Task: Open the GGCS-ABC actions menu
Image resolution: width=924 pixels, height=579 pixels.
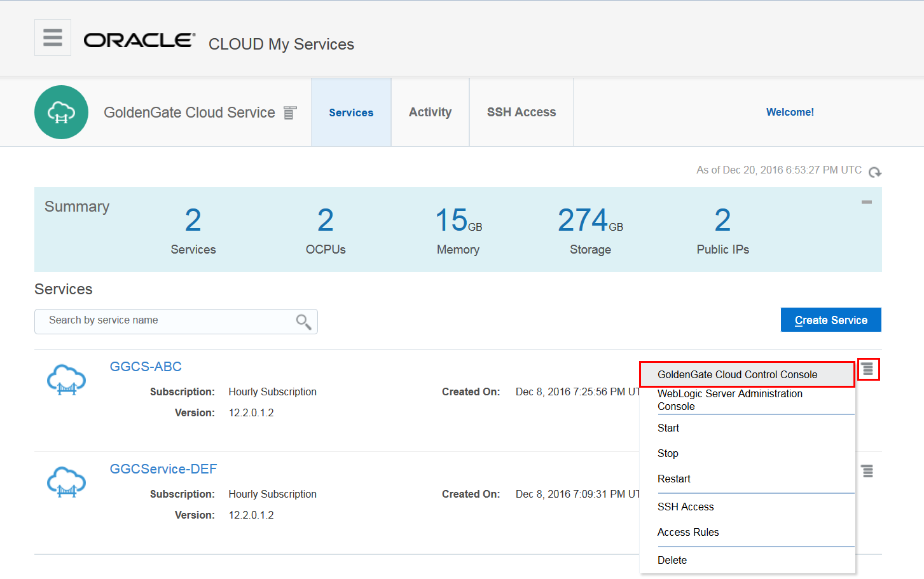Action: [868, 369]
